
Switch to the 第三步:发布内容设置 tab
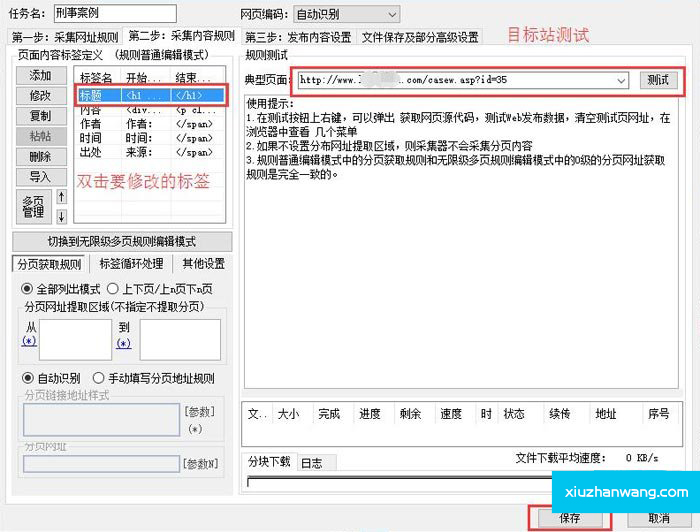pyautogui.click(x=299, y=37)
